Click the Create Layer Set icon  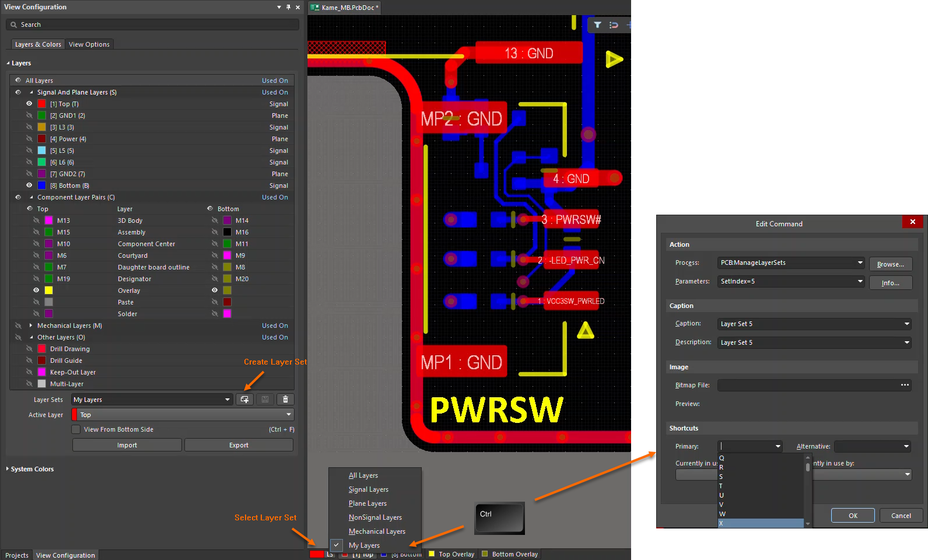[x=244, y=400]
